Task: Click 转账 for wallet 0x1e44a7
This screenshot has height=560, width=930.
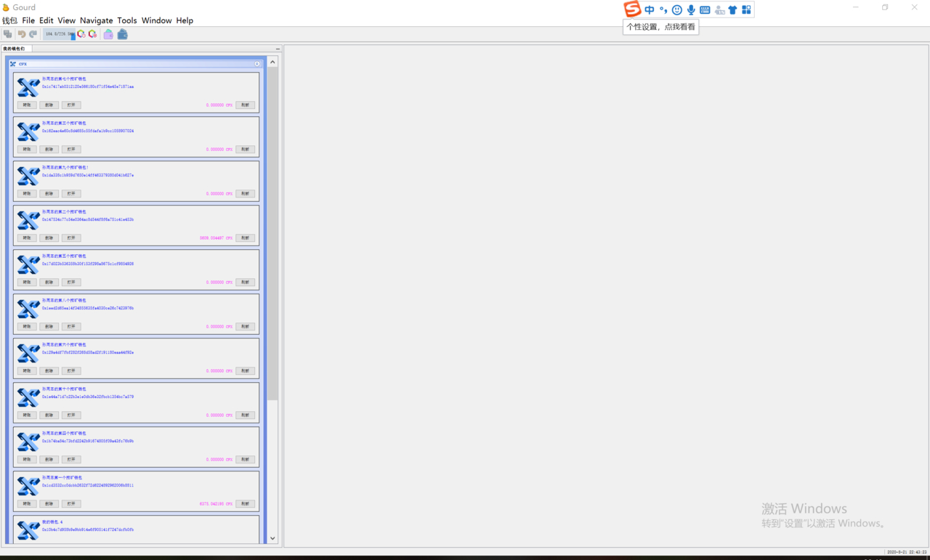Action: click(x=27, y=415)
